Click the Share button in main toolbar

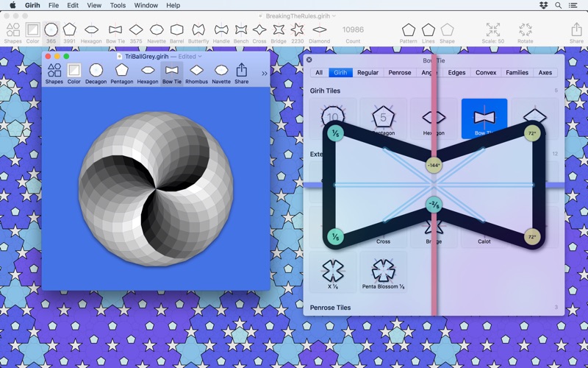(576, 30)
